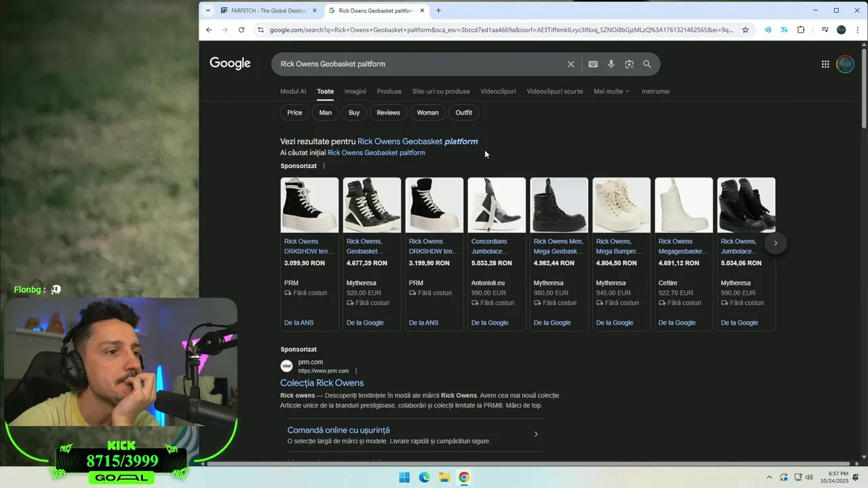Start voice search with microphone icon
This screenshot has width=868, height=488.
[611, 64]
